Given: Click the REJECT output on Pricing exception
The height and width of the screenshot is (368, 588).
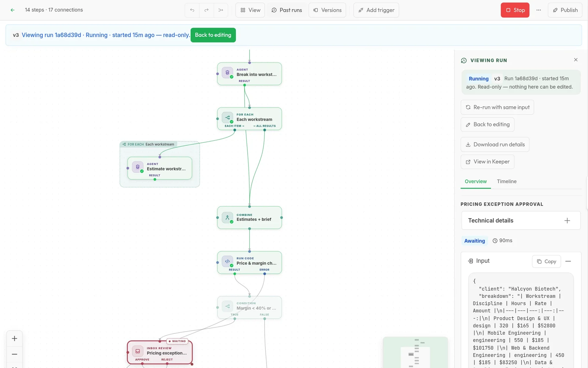Looking at the screenshot, I should pyautogui.click(x=167, y=360).
